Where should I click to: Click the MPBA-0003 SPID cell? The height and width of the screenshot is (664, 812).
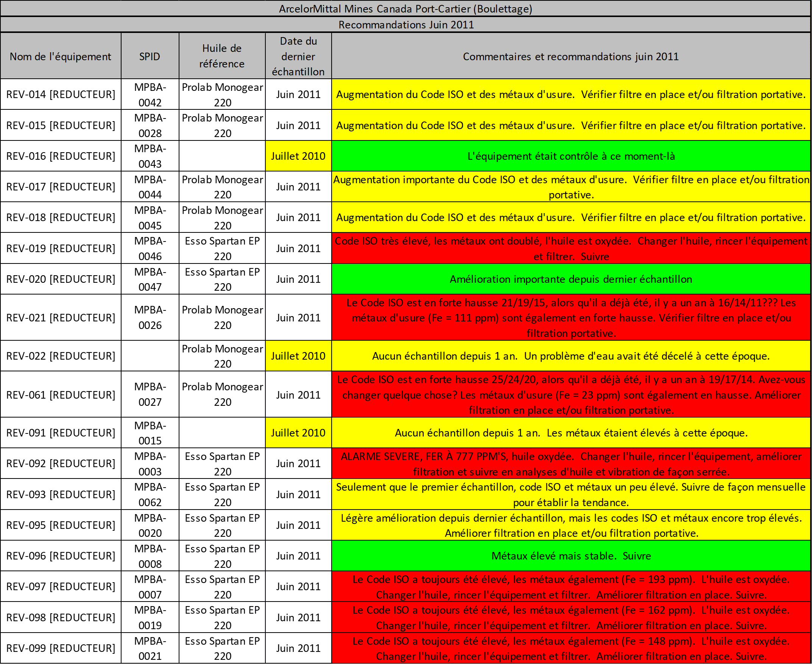tap(150, 464)
